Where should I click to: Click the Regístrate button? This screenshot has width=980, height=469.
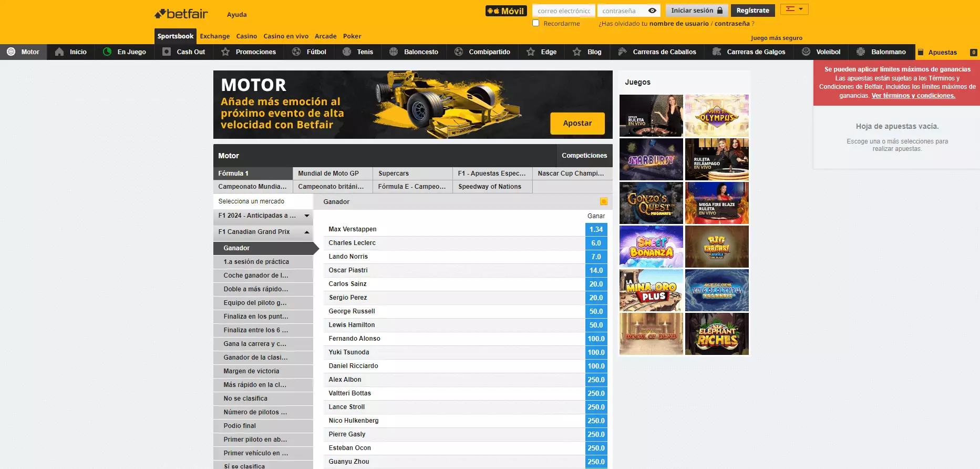coord(752,11)
